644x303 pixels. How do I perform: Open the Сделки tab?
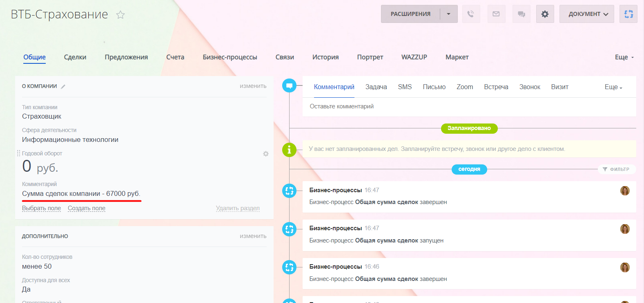[x=75, y=57]
